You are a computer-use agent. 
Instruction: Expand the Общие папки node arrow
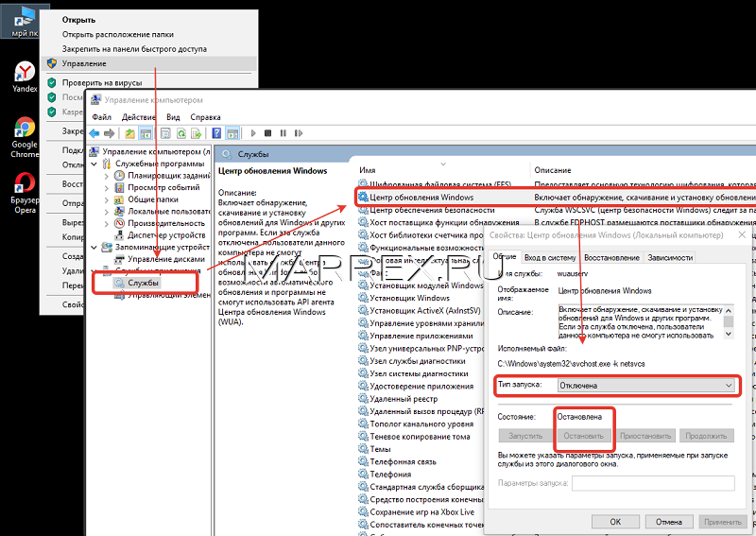tap(107, 199)
